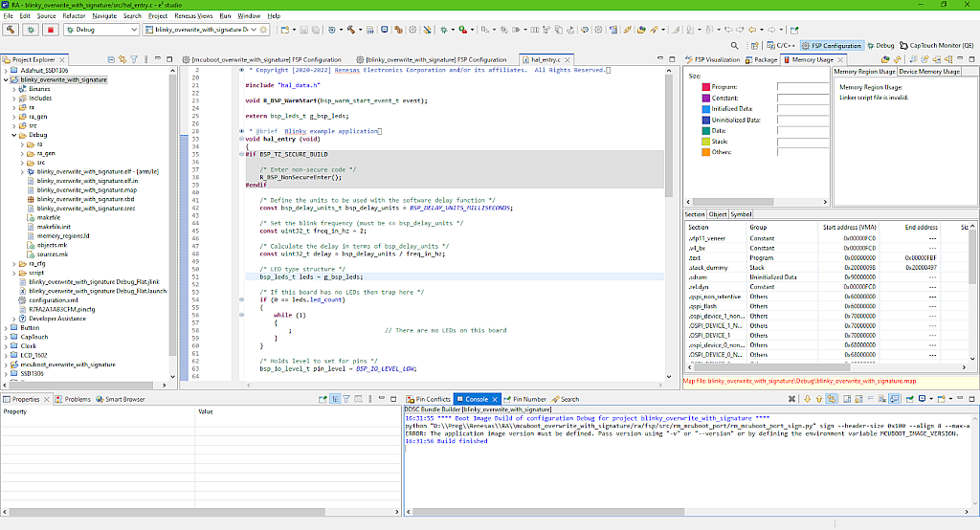Toggle Link with Editor in Project Explorer

click(121, 59)
